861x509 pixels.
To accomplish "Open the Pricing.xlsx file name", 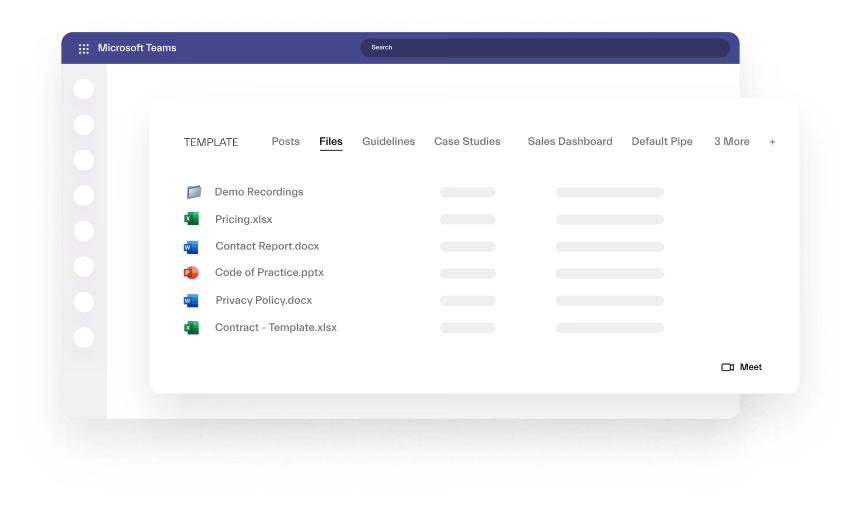I will (x=243, y=219).
